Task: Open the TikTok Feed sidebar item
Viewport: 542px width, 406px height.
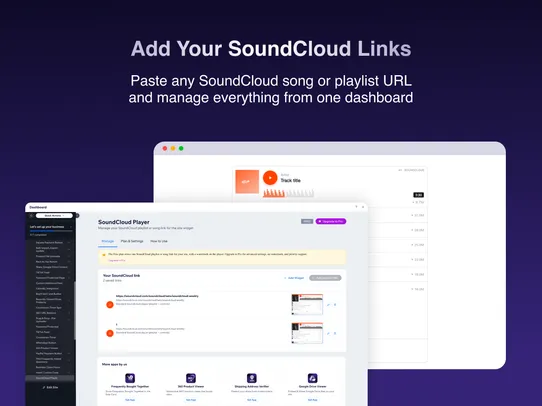Action: [43, 332]
